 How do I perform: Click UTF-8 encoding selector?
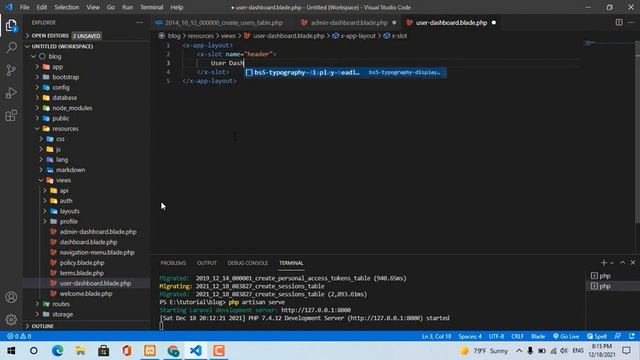[x=496, y=336]
